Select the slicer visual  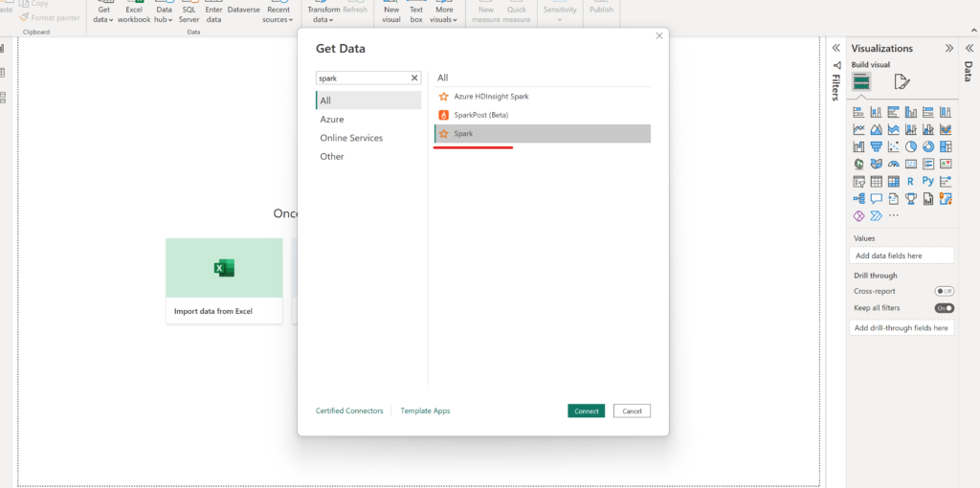click(x=858, y=182)
